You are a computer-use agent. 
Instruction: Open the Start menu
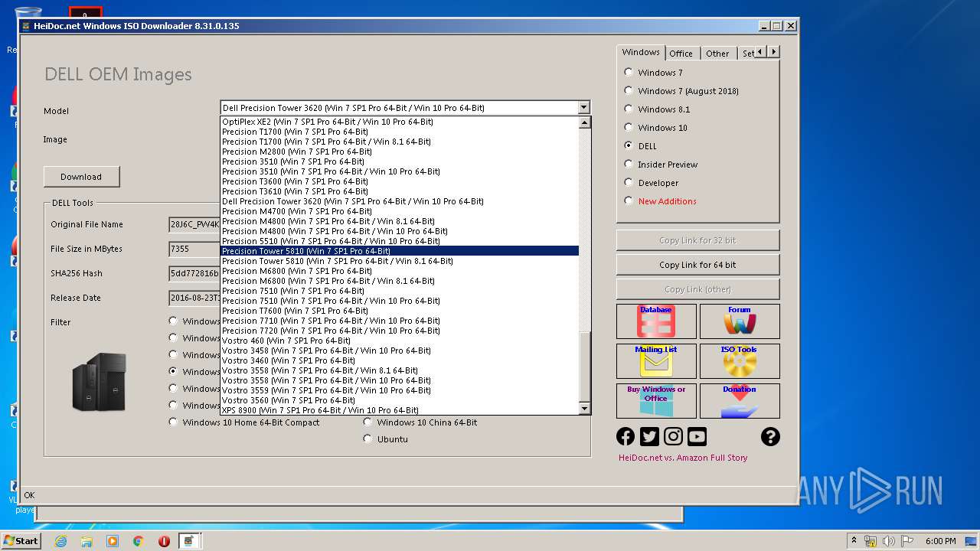coord(21,541)
